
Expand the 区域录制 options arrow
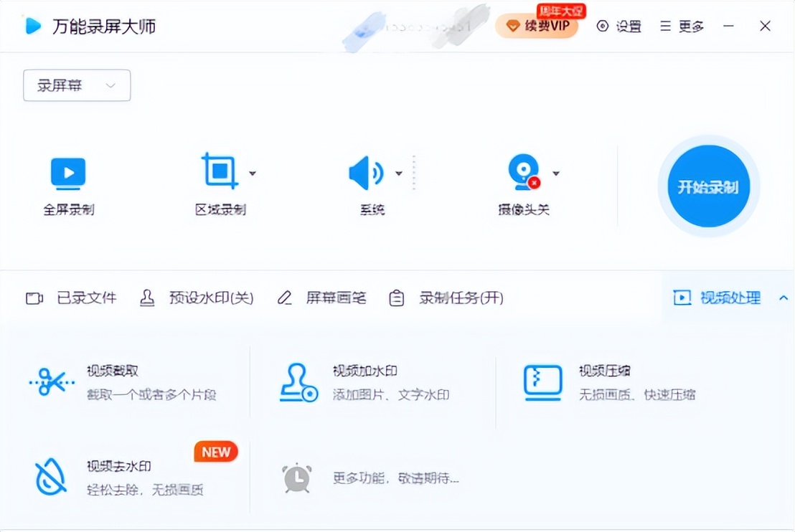(253, 172)
